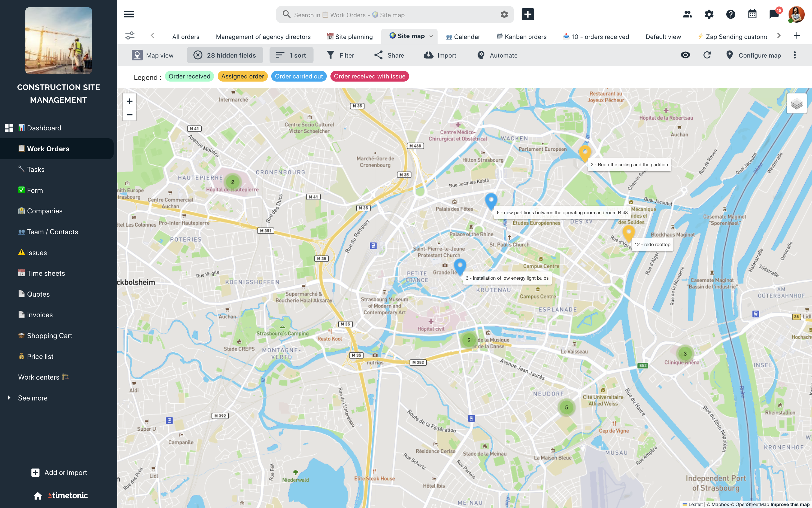
Task: Click the search settings gear icon
Action: click(504, 14)
